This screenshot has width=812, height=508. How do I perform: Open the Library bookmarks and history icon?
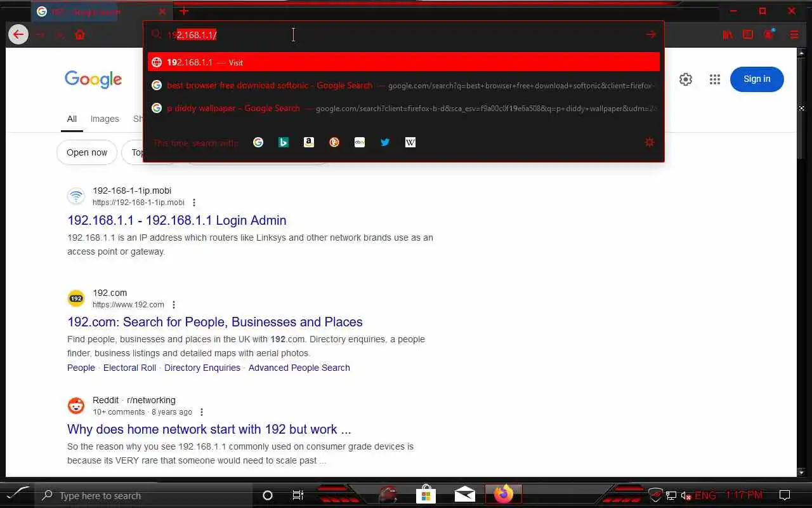pos(728,35)
